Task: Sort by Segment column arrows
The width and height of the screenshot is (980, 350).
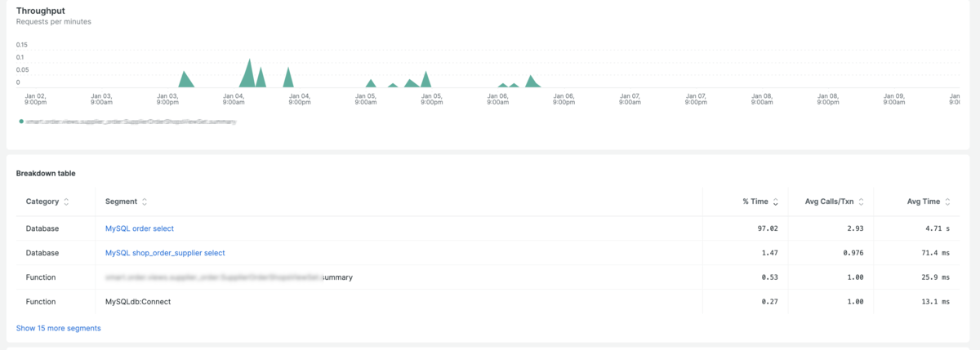Action: (x=145, y=202)
